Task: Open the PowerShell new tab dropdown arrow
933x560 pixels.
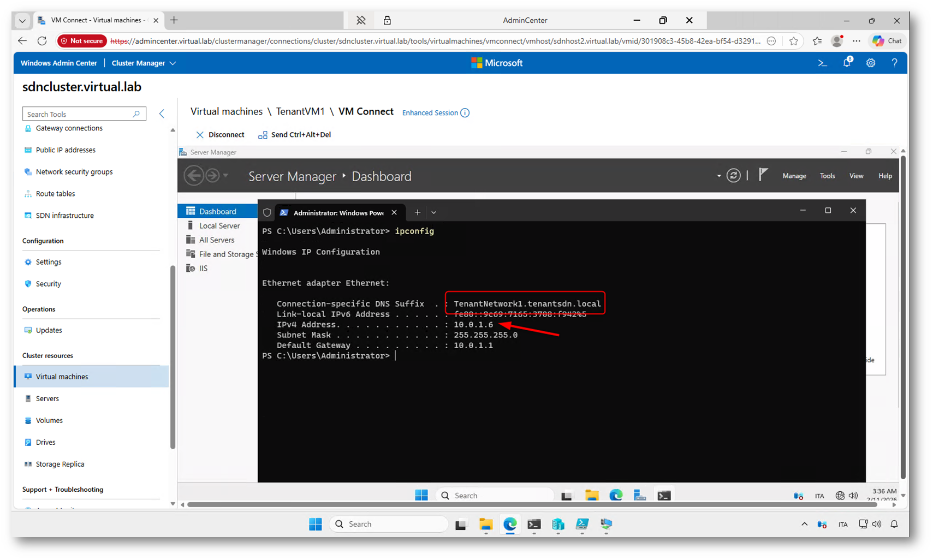Action: [x=433, y=212]
